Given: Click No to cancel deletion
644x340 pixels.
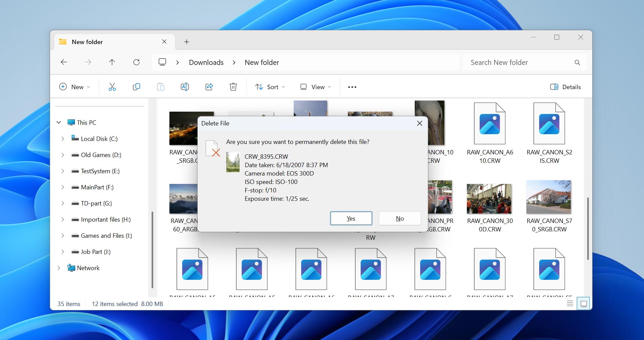Looking at the screenshot, I should 400,218.
